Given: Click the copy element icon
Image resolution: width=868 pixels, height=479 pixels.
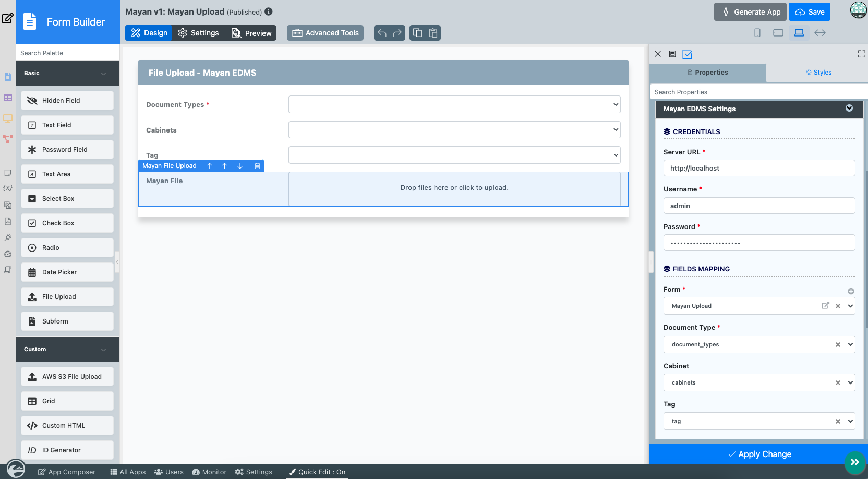Looking at the screenshot, I should (417, 33).
